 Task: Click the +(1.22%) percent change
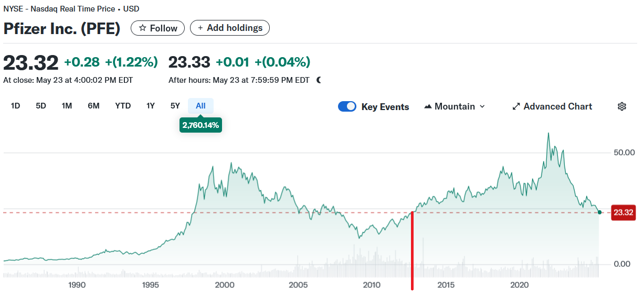pyautogui.click(x=131, y=62)
